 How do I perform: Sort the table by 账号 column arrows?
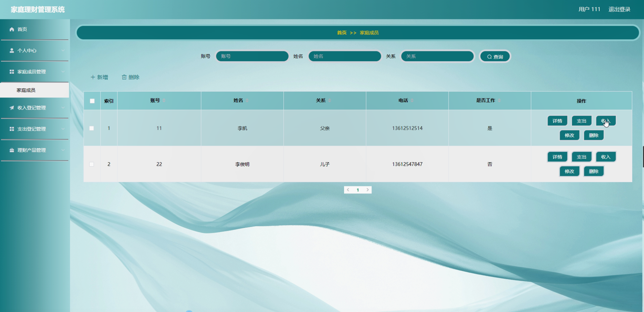(x=164, y=100)
